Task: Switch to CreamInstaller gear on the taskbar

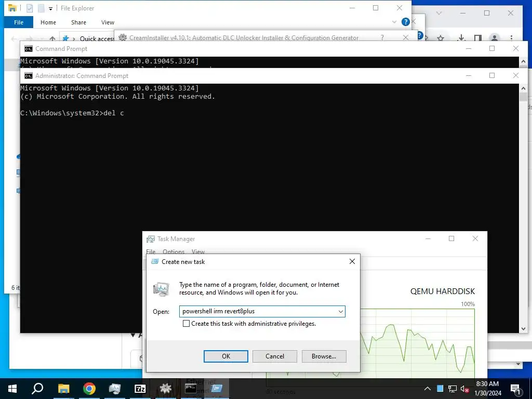Action: point(166,389)
